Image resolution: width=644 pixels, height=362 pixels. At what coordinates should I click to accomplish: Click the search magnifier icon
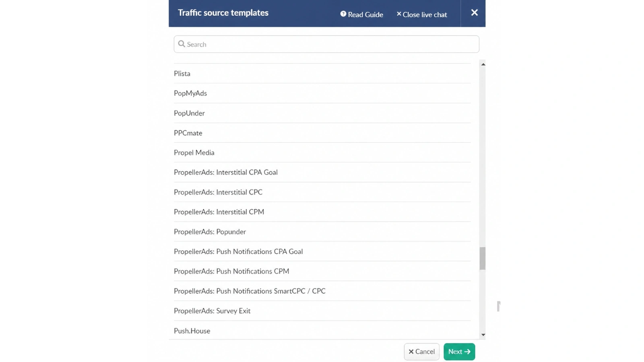coord(182,44)
